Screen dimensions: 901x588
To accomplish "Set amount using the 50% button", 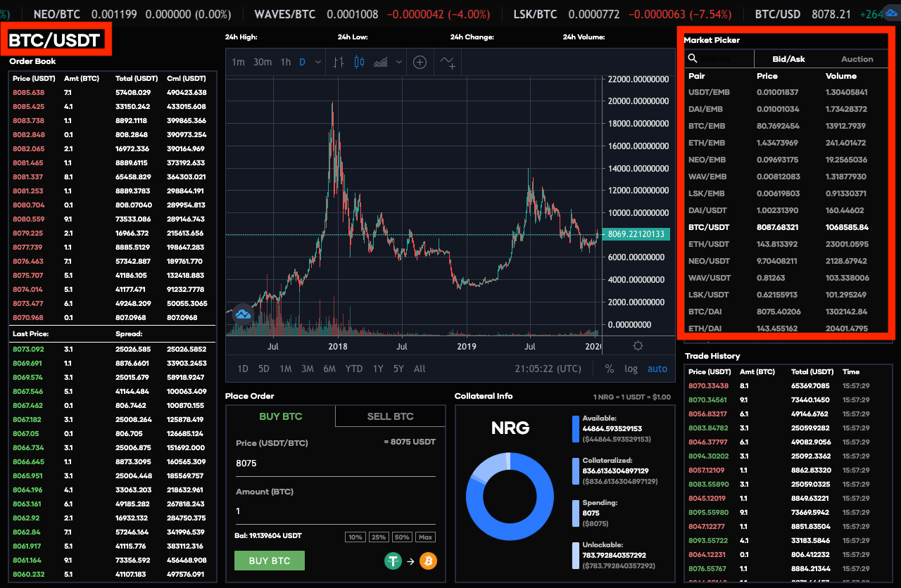I will [402, 537].
